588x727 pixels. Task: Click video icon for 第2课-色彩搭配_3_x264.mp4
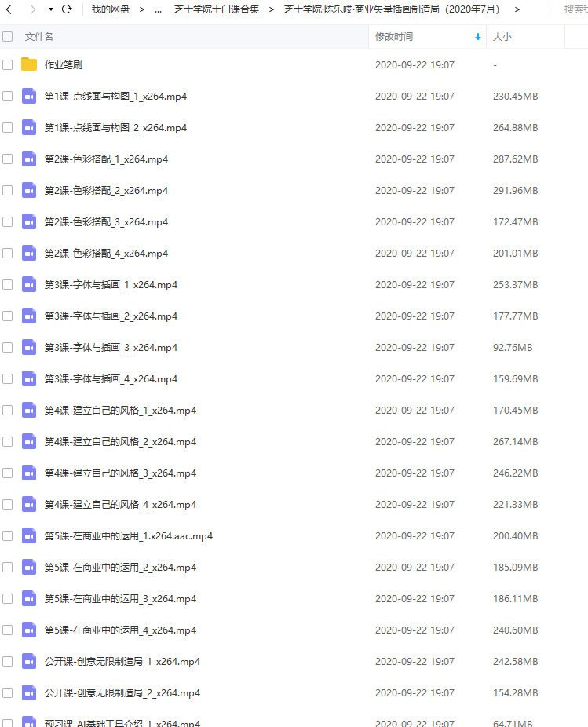point(29,222)
